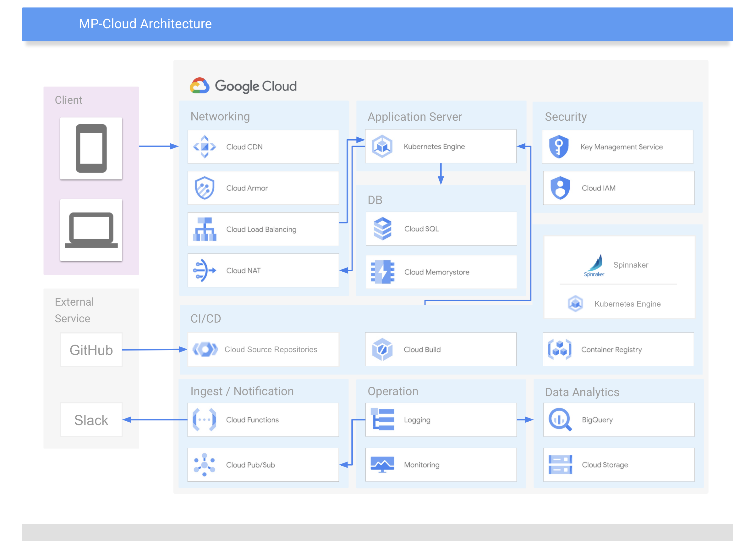Click the Cloud Memorystore icon
The width and height of the screenshot is (756, 554).
point(382,272)
